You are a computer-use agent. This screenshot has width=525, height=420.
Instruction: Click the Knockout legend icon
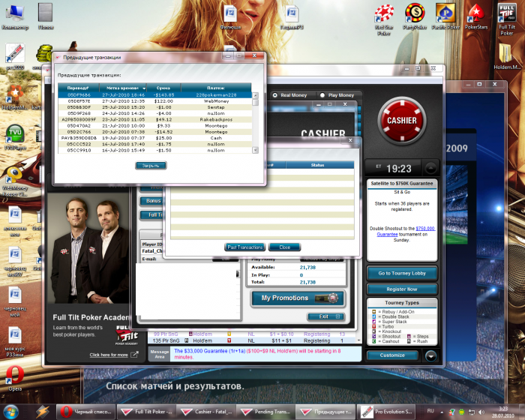pyautogui.click(x=373, y=331)
